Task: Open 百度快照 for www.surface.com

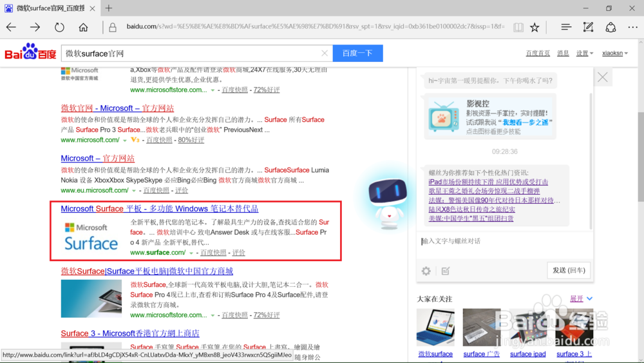Action: click(213, 253)
